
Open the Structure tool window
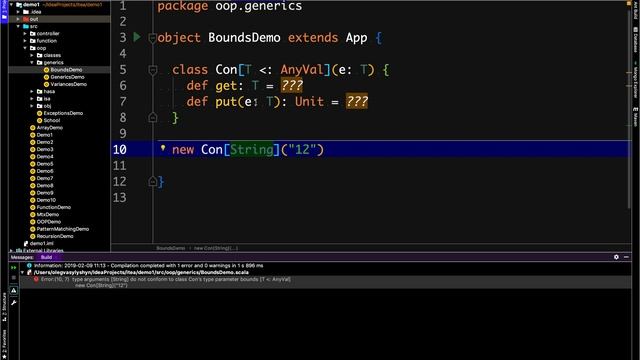point(4,307)
